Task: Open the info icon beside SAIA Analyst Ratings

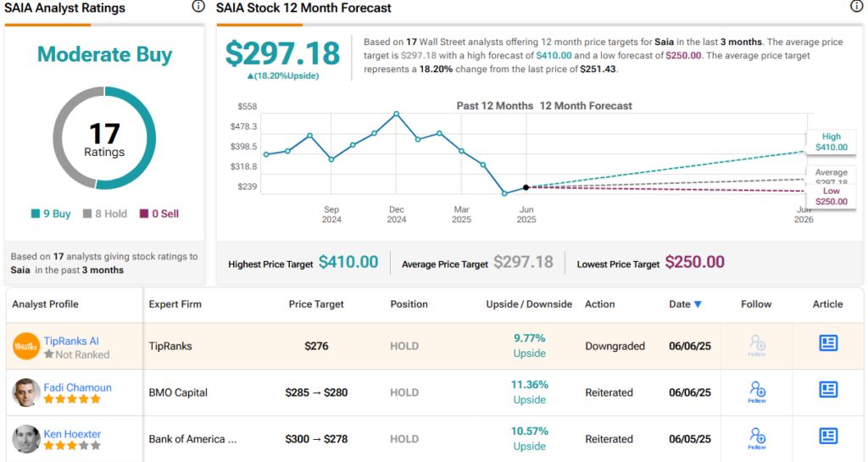Action: [x=198, y=7]
